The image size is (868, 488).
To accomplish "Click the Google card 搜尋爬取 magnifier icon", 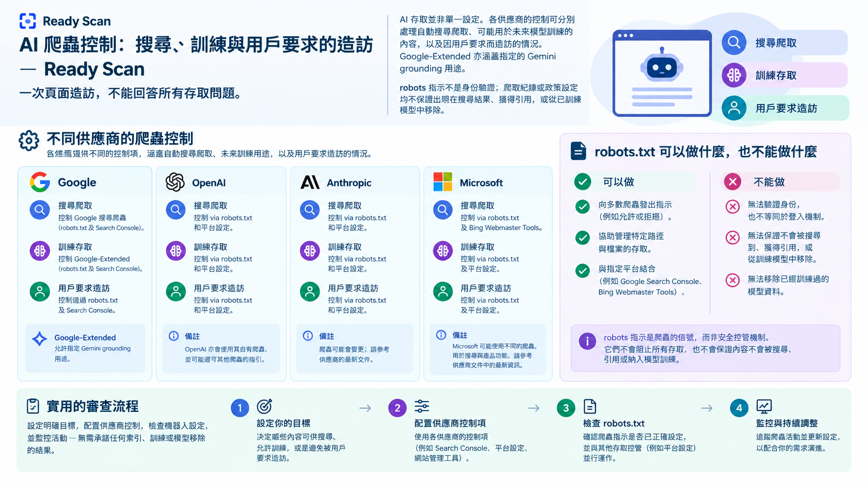I will pyautogui.click(x=40, y=210).
